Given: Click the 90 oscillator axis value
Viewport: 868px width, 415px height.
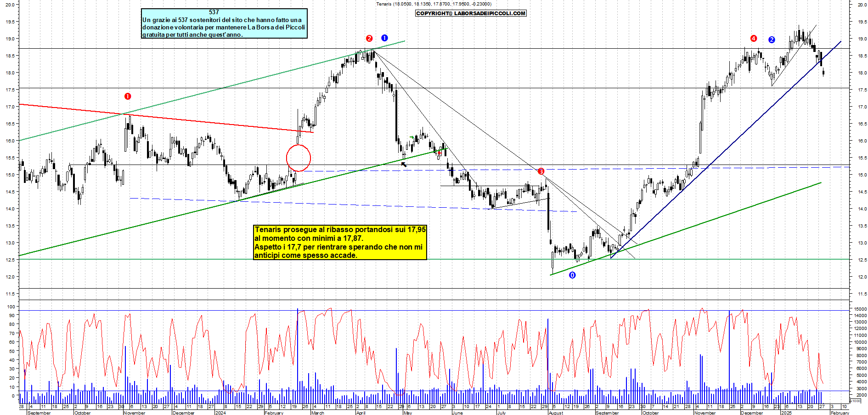Looking at the screenshot, I should click(12, 315).
